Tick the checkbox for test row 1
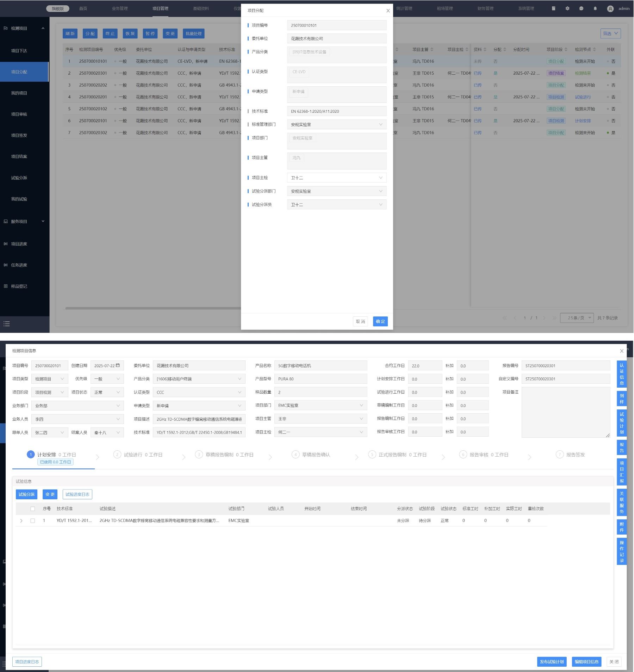 click(33, 520)
